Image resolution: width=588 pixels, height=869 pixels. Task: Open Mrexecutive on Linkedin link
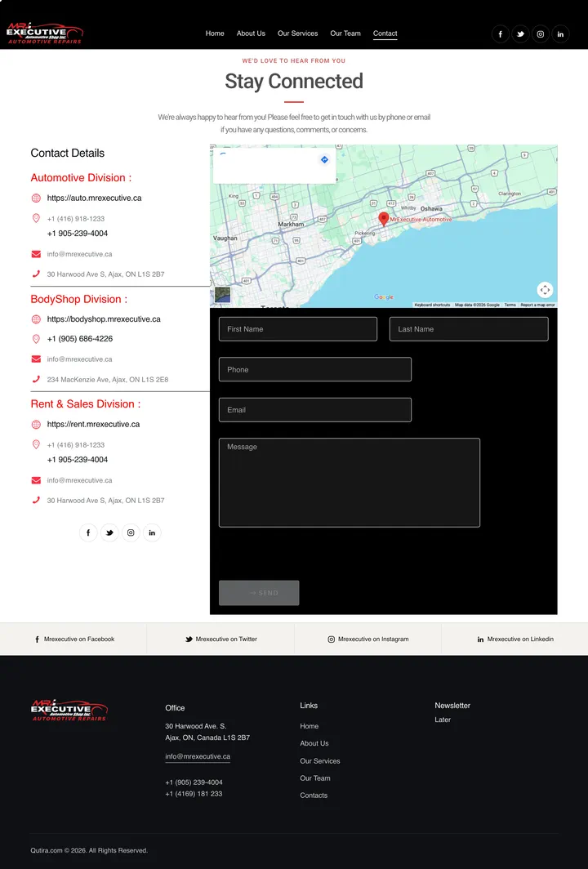click(515, 639)
